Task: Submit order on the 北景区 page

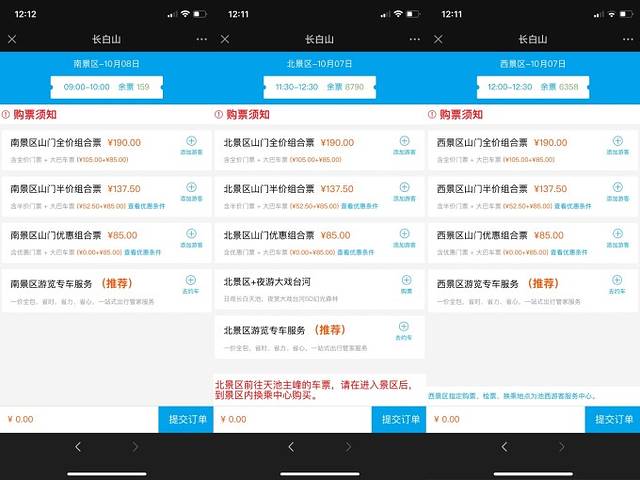Action: point(398,419)
